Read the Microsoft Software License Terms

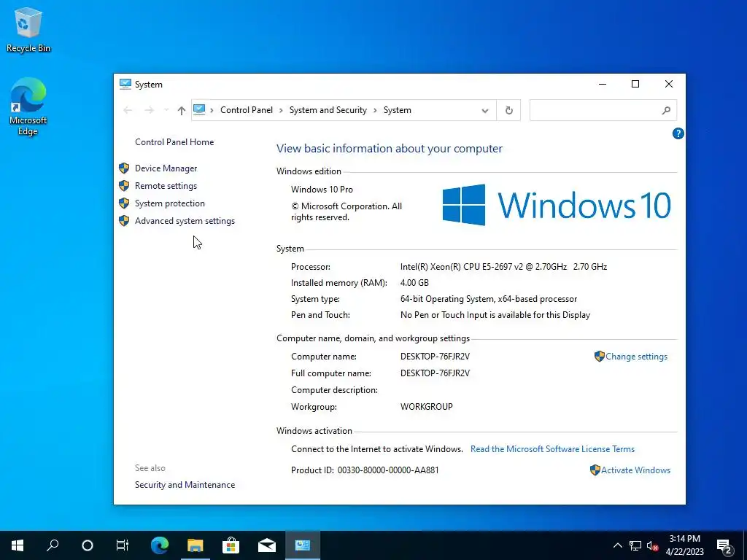pos(553,449)
